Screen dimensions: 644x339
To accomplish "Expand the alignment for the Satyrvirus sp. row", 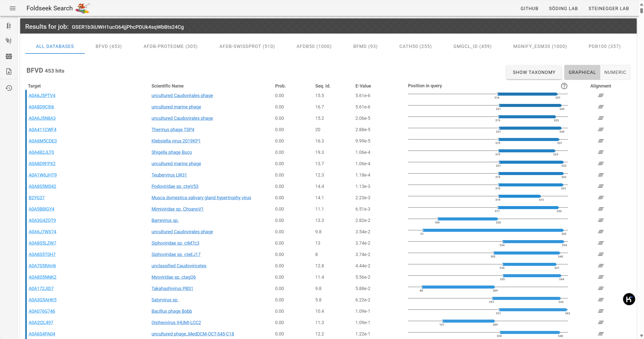I will coord(601,300).
